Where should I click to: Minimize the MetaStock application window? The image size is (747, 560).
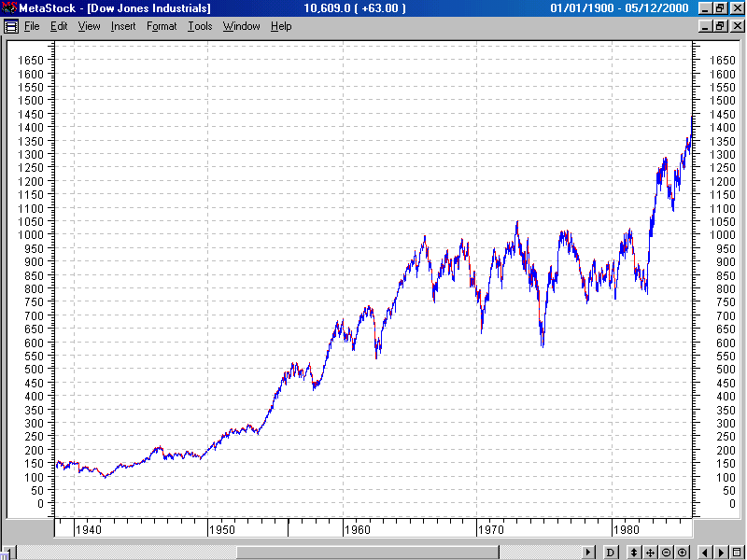(706, 8)
